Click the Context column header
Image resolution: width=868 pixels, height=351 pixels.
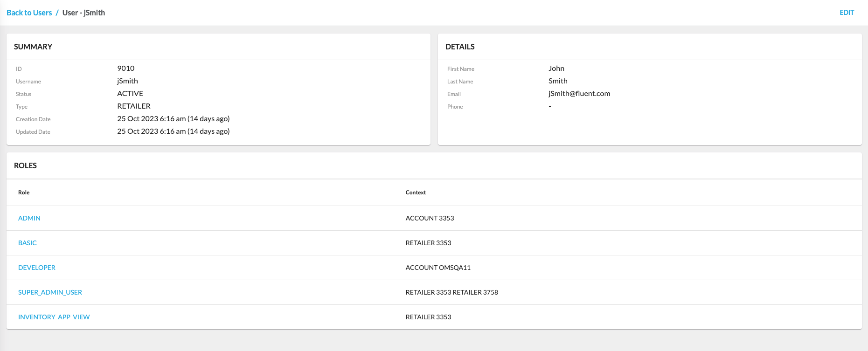(x=416, y=193)
